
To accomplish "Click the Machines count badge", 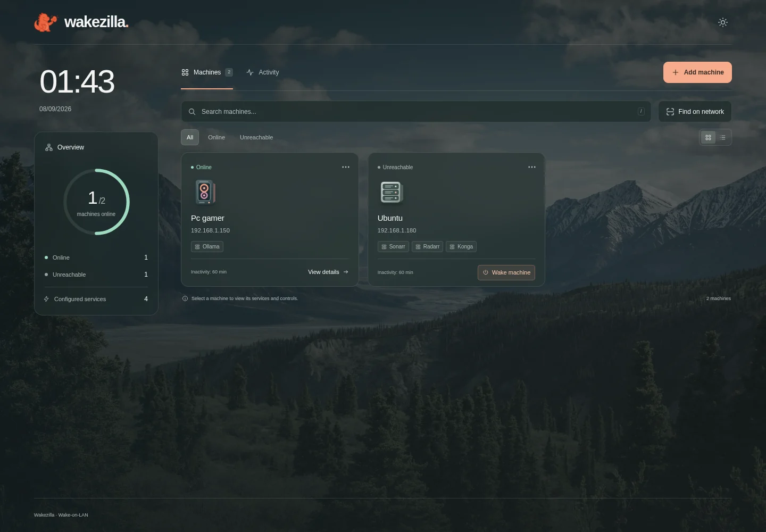I will pos(229,72).
